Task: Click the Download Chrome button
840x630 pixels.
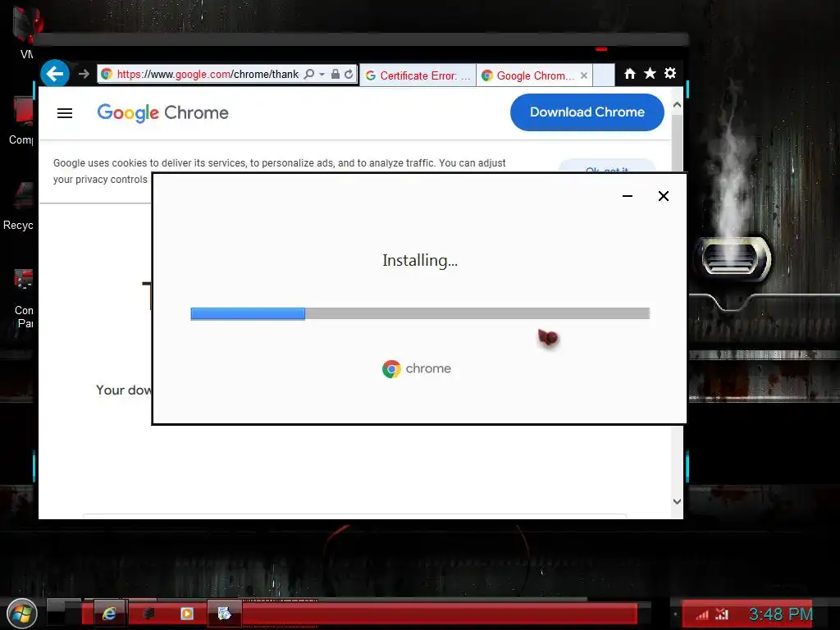Action: coord(587,112)
